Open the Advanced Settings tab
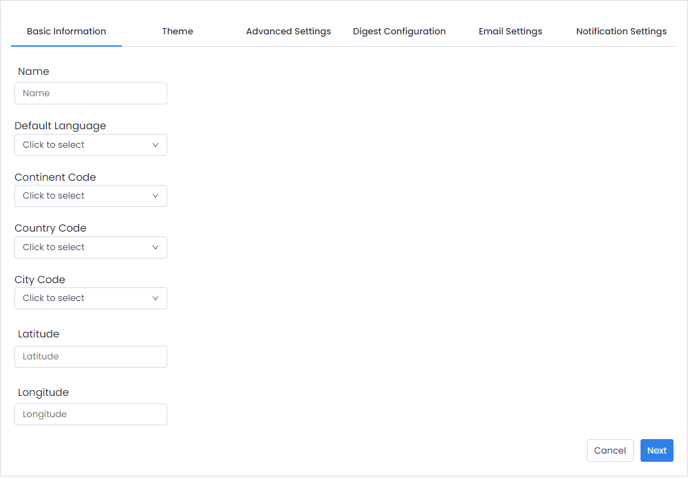This screenshot has height=479, width=688. [288, 31]
